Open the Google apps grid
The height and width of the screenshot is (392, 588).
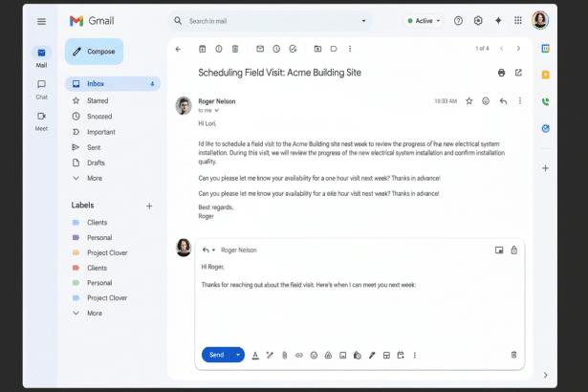[x=518, y=21]
